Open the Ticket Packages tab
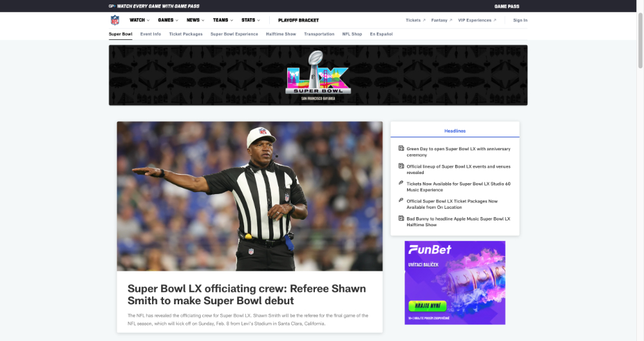 (x=185, y=34)
